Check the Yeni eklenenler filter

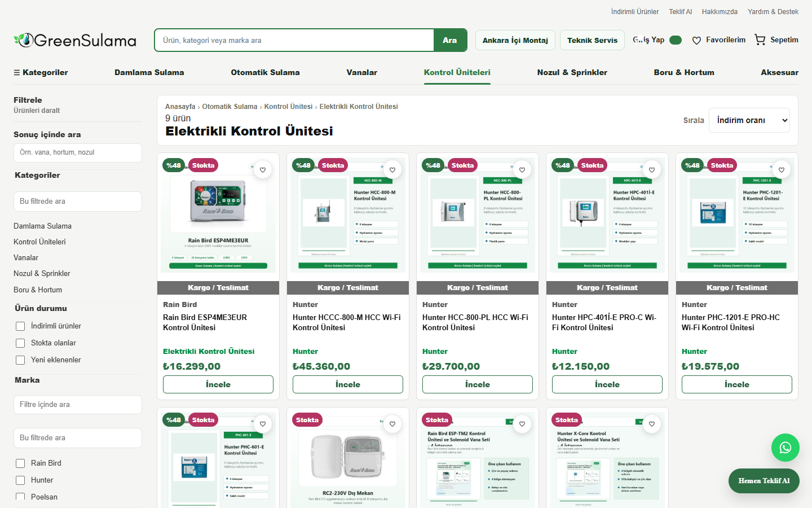point(20,360)
